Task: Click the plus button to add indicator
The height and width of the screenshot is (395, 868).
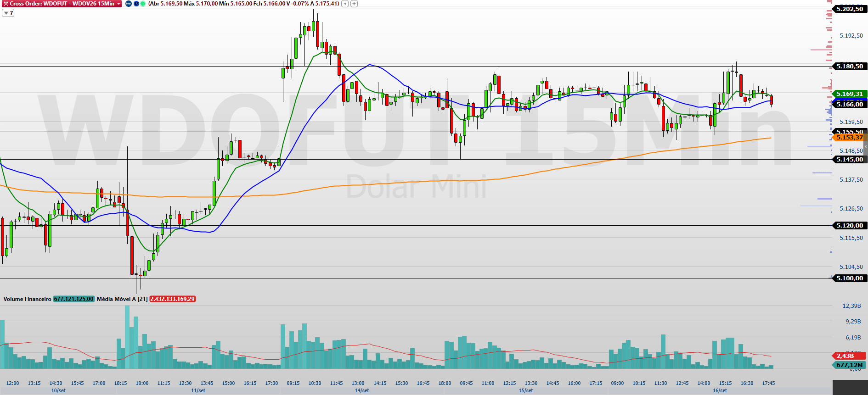Action: [x=354, y=4]
